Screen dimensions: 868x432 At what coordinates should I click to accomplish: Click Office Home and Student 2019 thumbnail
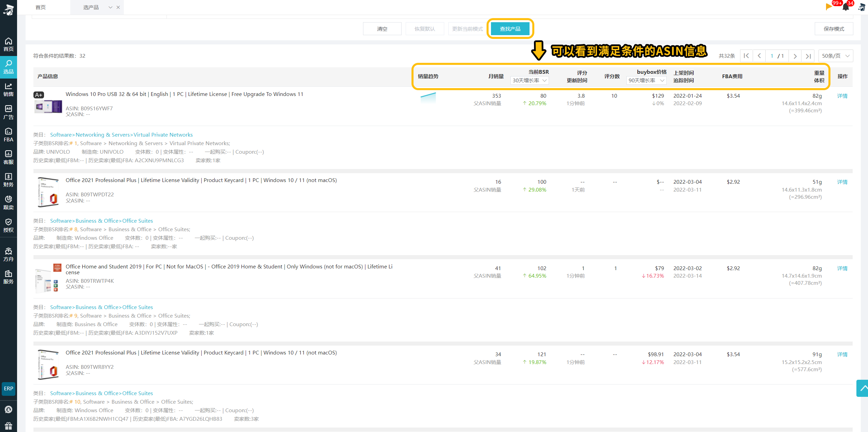pyautogui.click(x=48, y=278)
